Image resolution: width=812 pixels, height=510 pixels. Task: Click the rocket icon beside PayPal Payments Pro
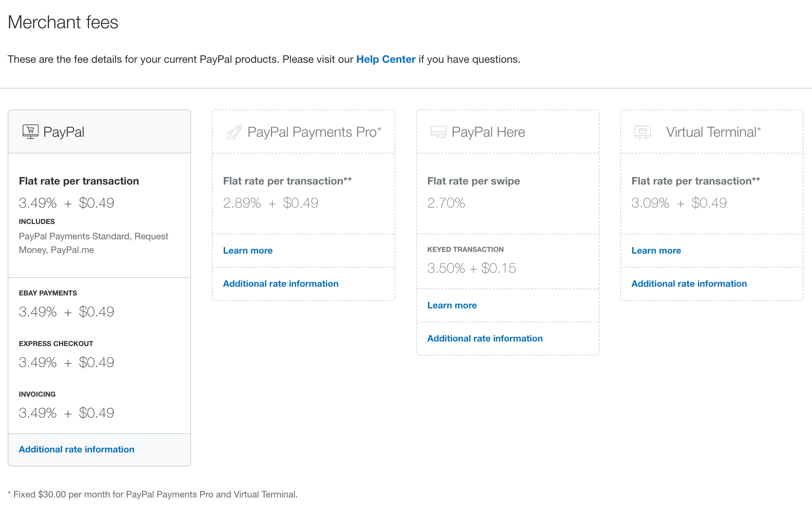tap(234, 132)
